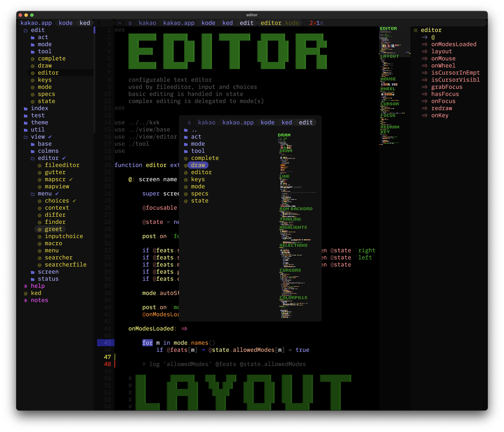
Task: Click the checkmark next to view folder
Action: click(x=50, y=137)
